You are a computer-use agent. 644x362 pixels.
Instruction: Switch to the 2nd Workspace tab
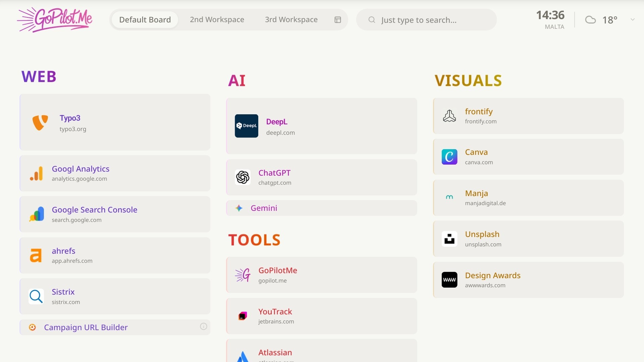point(217,19)
